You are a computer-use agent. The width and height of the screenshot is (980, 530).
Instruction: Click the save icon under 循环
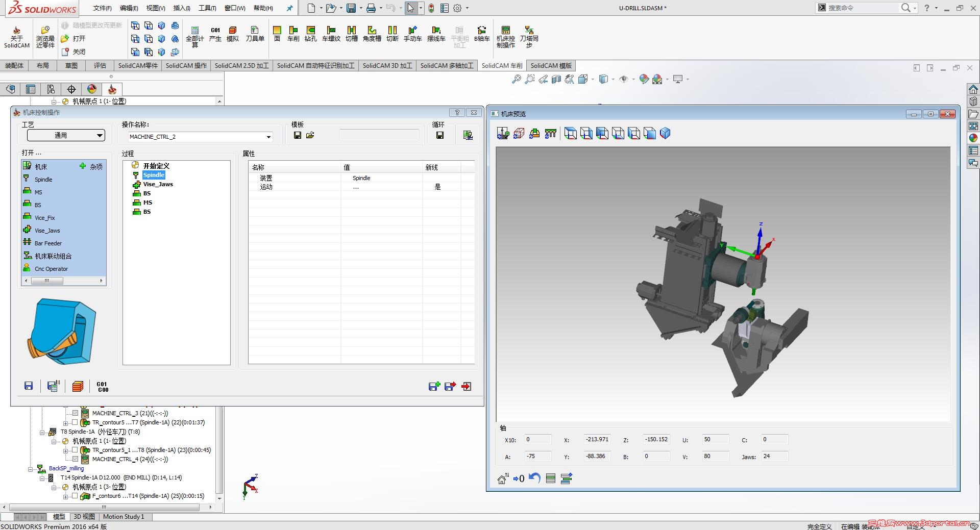pos(440,135)
